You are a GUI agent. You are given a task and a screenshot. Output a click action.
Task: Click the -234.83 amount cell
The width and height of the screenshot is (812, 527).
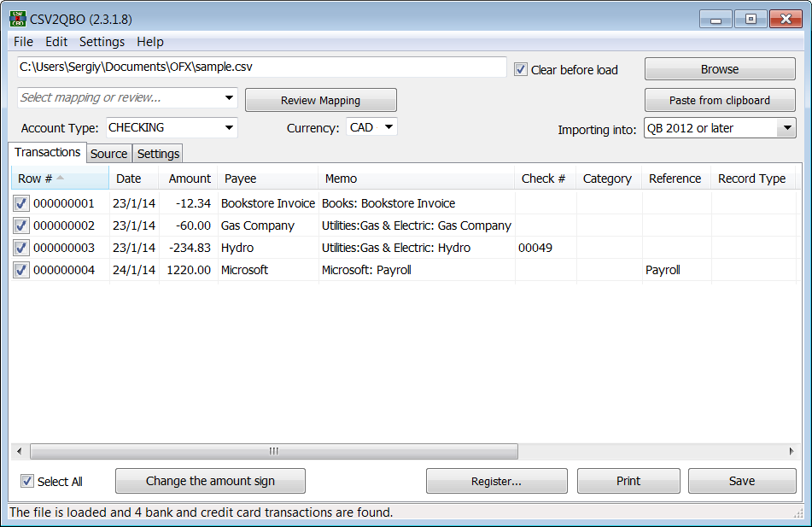tap(189, 248)
